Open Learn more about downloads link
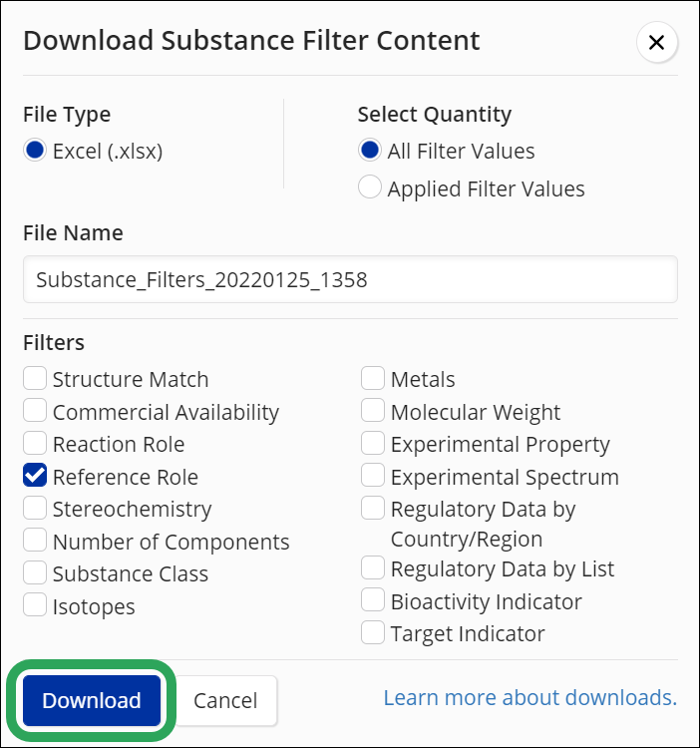Viewport: 700px width, 748px height. pos(530,697)
